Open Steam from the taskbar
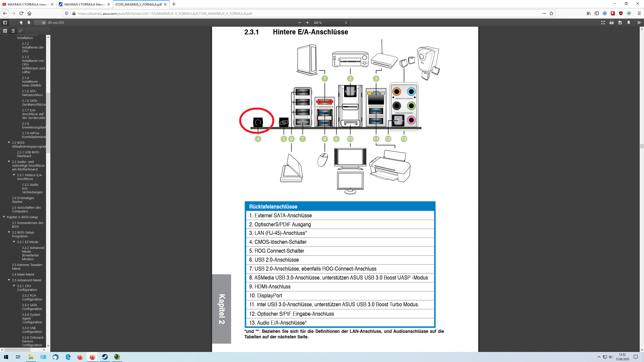This screenshot has width=644, height=362. click(105, 357)
